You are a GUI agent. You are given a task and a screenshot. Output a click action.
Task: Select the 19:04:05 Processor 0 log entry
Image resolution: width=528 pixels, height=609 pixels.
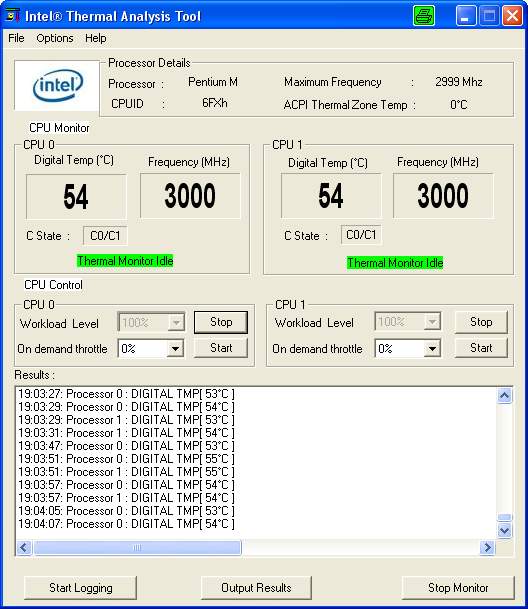pos(126,511)
